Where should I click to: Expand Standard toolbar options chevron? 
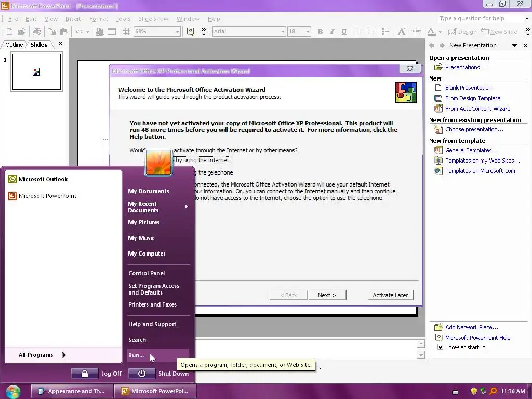pos(204,32)
